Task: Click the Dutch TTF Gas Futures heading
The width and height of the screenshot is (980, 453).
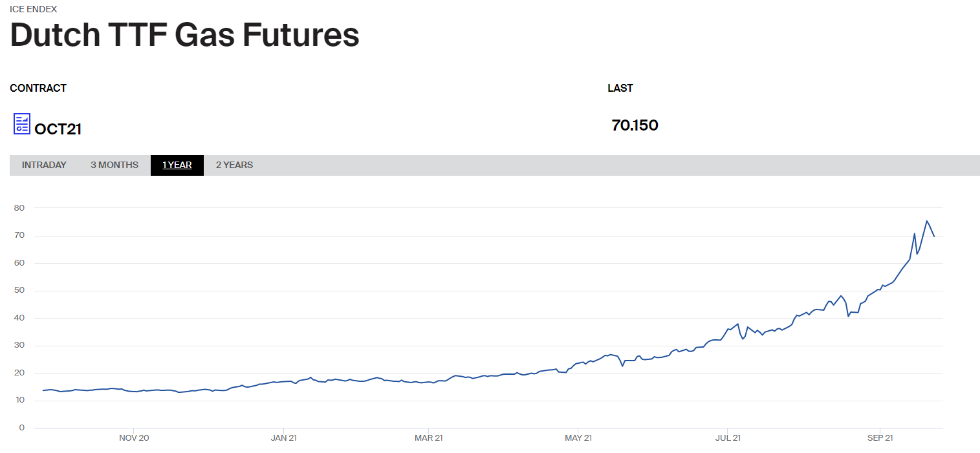Action: [x=184, y=35]
